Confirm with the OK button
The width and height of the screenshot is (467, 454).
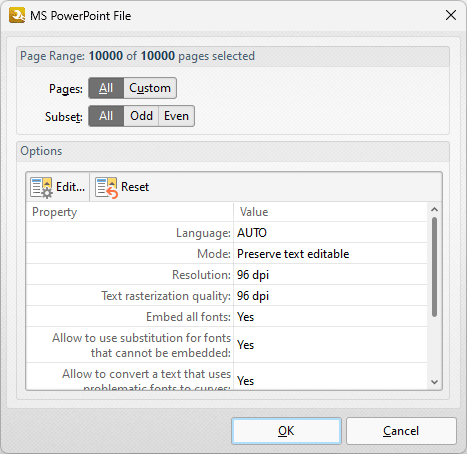click(286, 431)
